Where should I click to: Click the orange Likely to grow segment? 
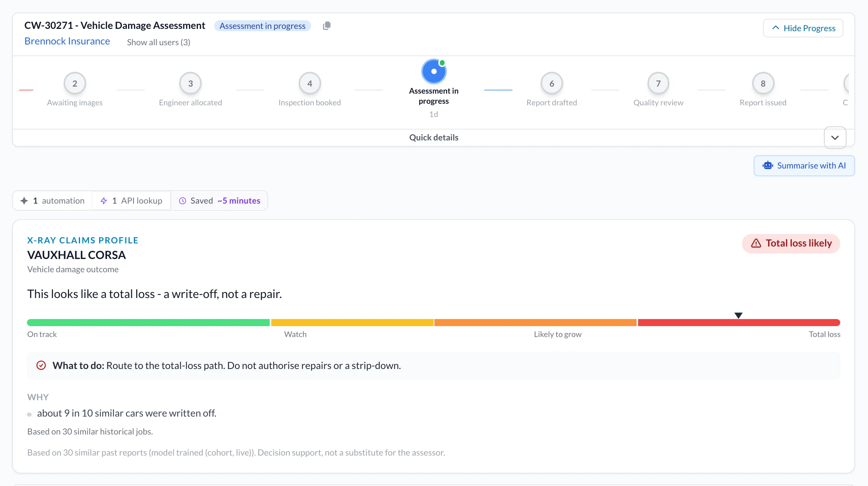click(535, 323)
